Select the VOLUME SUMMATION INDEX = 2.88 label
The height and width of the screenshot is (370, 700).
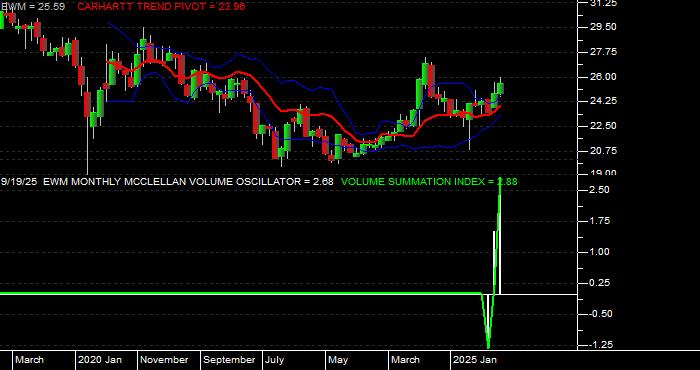[429, 182]
